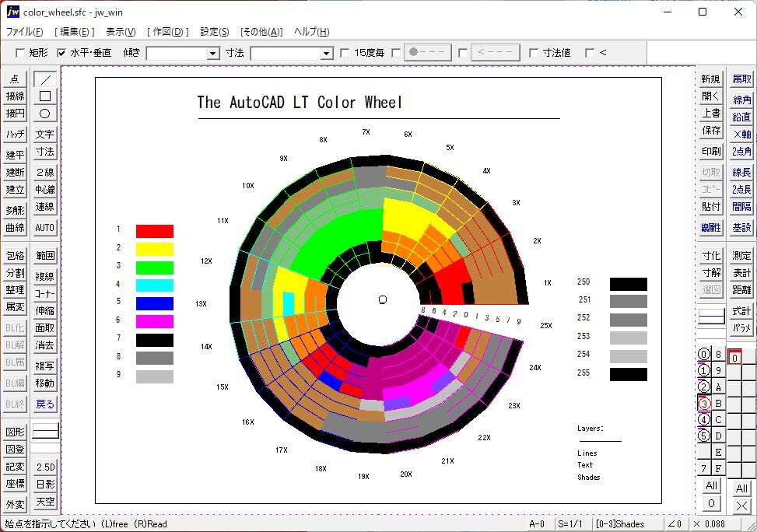
Task: Toggle layer 3 circled number button
Action: click(704, 404)
